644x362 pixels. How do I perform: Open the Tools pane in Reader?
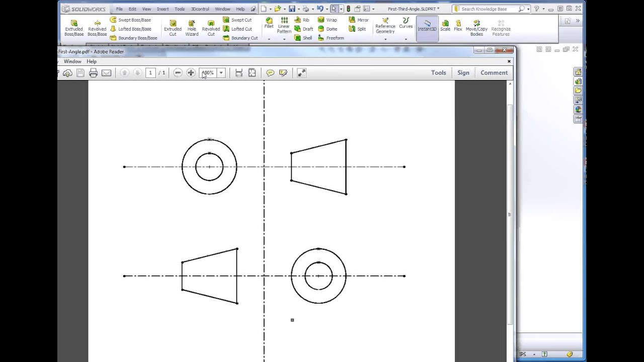tap(439, 73)
